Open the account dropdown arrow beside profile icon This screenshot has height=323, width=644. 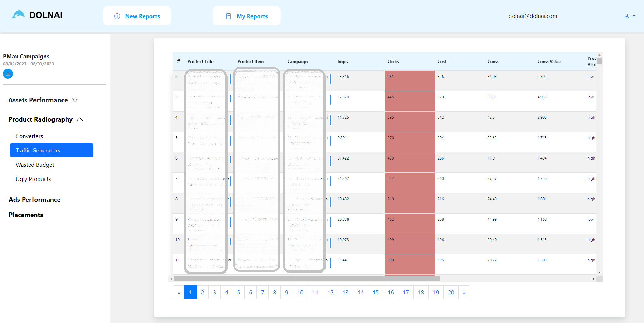(634, 16)
